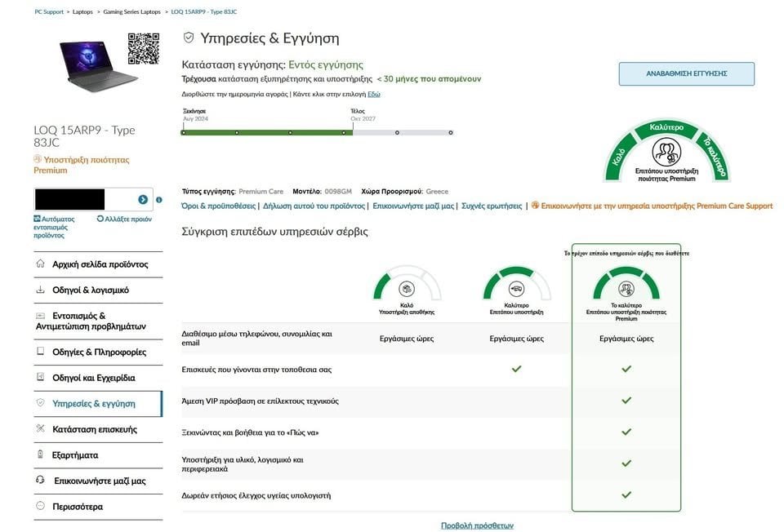Click the QR code image

tap(144, 48)
